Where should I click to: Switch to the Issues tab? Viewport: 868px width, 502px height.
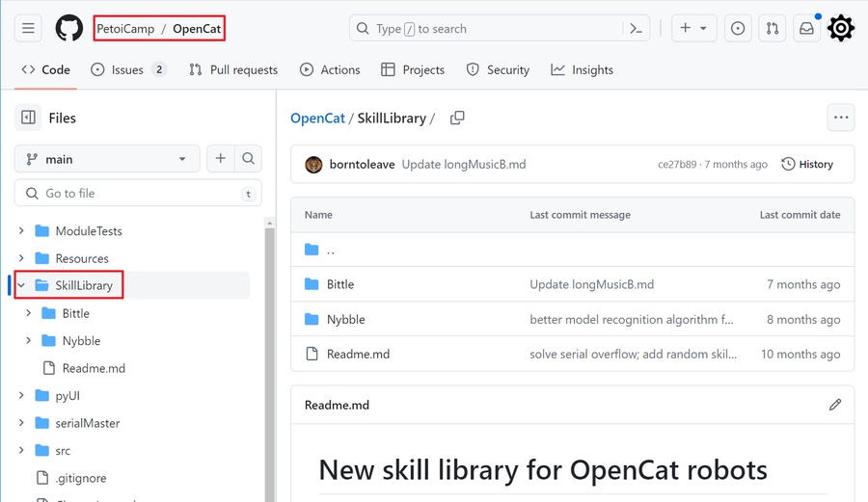(x=128, y=69)
